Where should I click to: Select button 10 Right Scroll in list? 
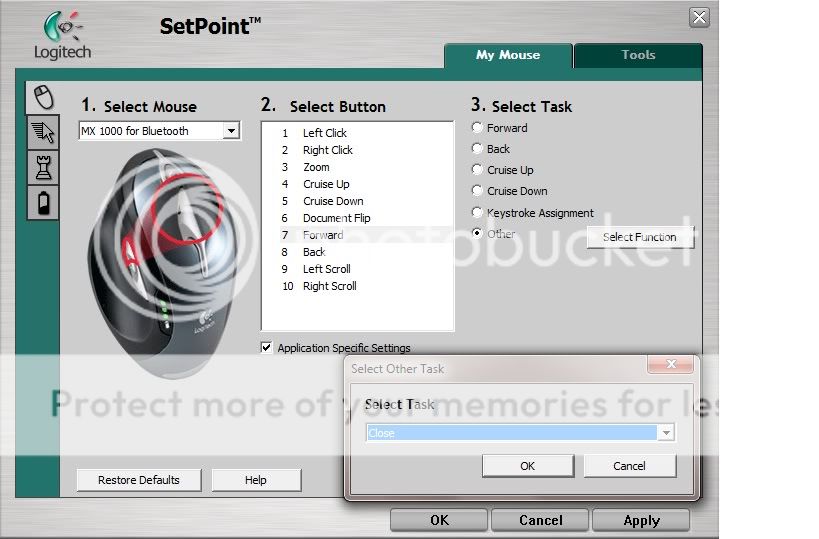(x=358, y=286)
